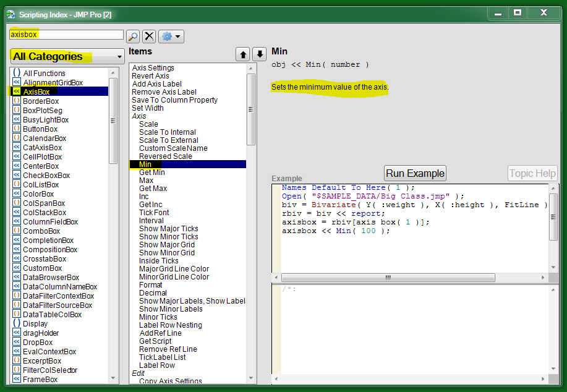Click the magnifier search icon
The image size is (567, 392).
pos(132,36)
